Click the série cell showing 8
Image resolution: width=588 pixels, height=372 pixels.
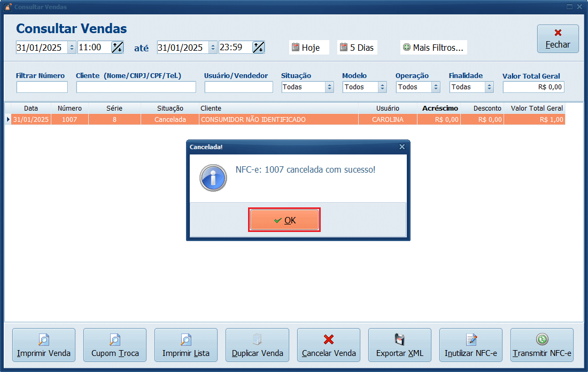point(114,119)
